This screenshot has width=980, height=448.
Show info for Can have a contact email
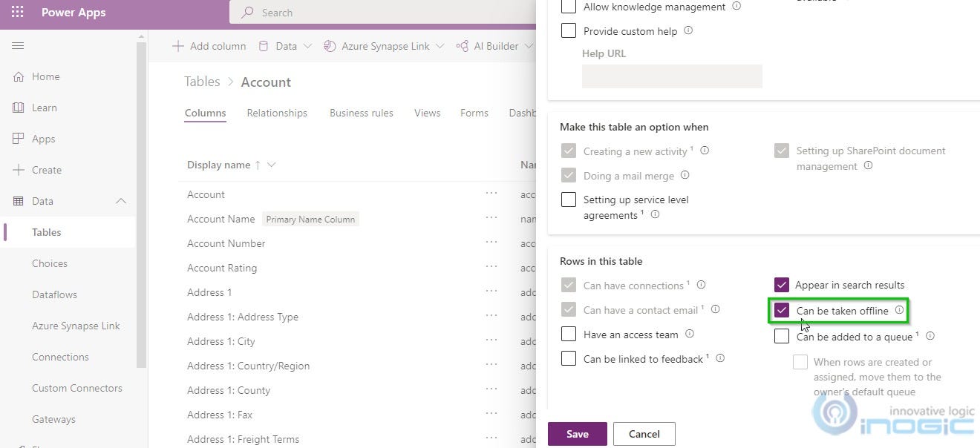[x=716, y=309]
